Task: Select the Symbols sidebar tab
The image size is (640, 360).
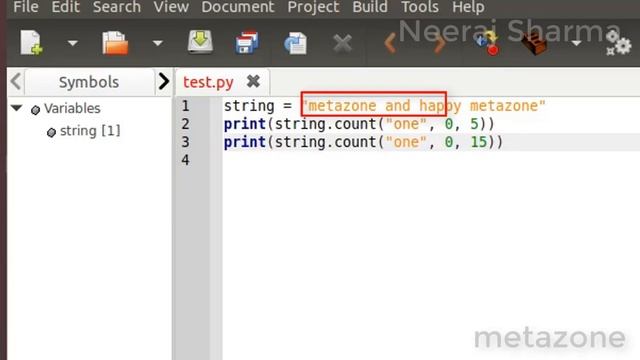Action: pyautogui.click(x=89, y=82)
